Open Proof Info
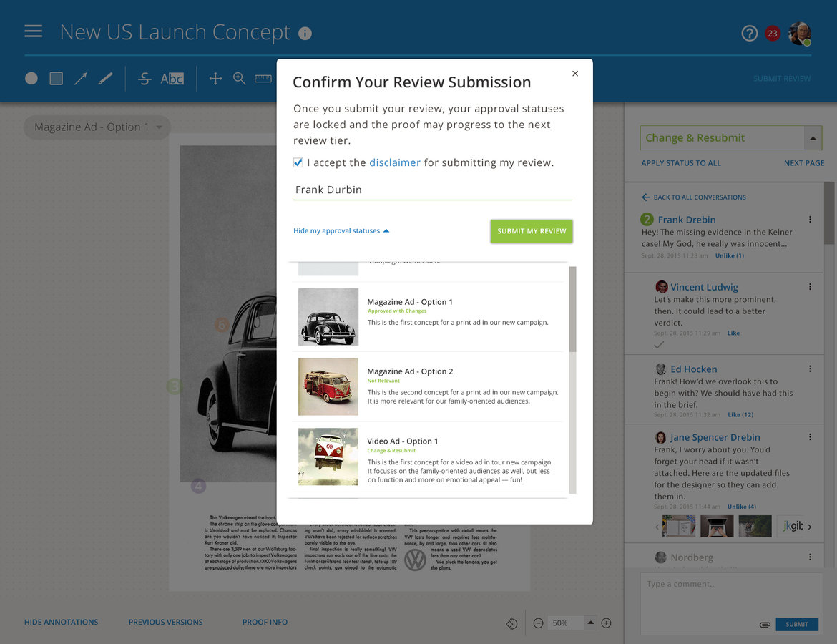 pyautogui.click(x=265, y=622)
